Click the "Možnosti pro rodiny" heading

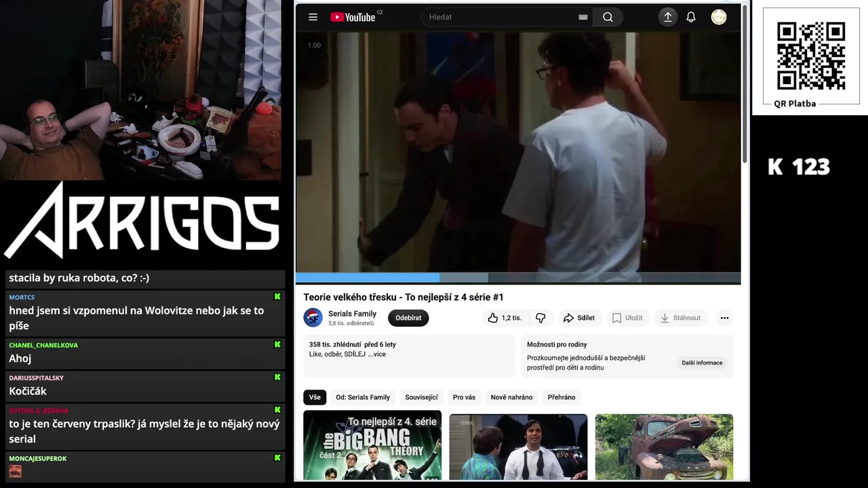pos(557,344)
